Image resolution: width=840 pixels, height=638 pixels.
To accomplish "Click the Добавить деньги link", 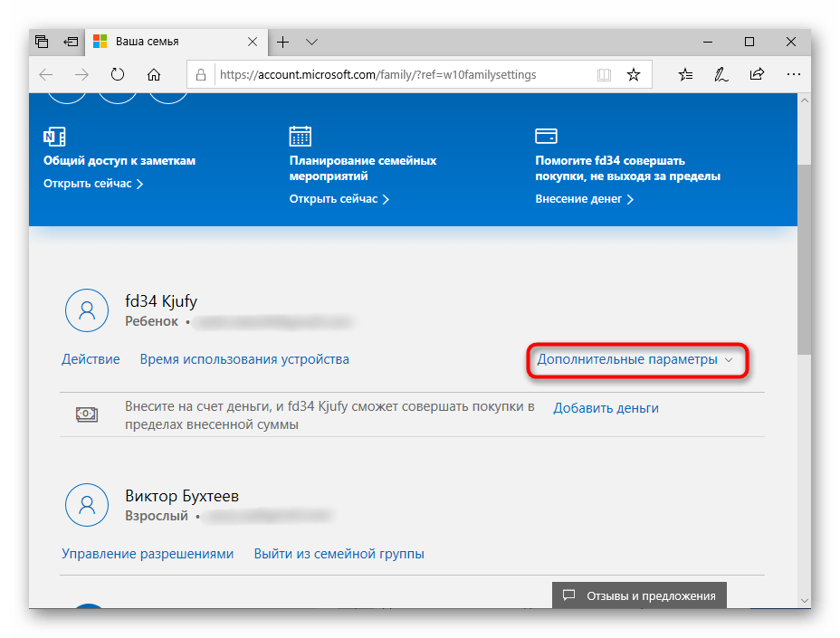I will coord(606,408).
